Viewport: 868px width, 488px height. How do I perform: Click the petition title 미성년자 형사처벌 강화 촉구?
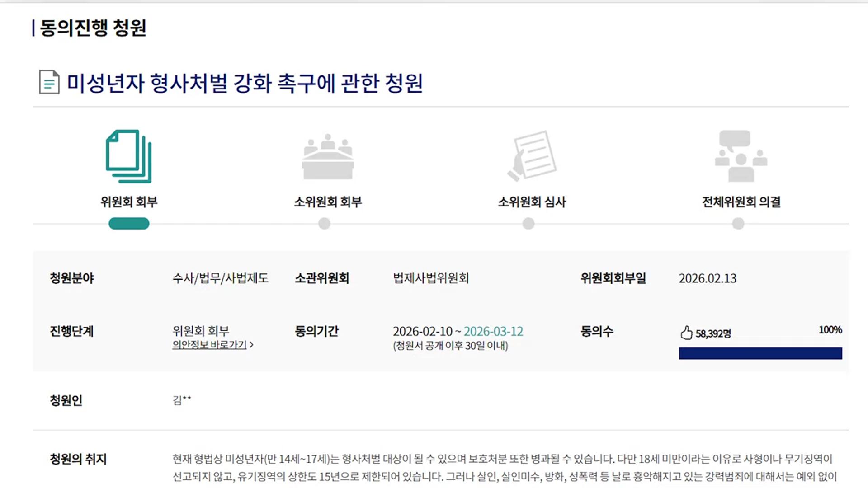(245, 83)
